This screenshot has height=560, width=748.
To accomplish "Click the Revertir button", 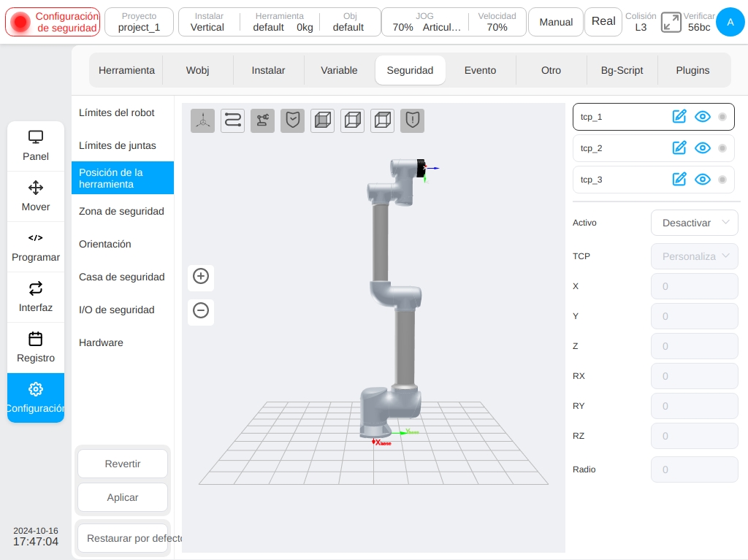I will pos(123,464).
